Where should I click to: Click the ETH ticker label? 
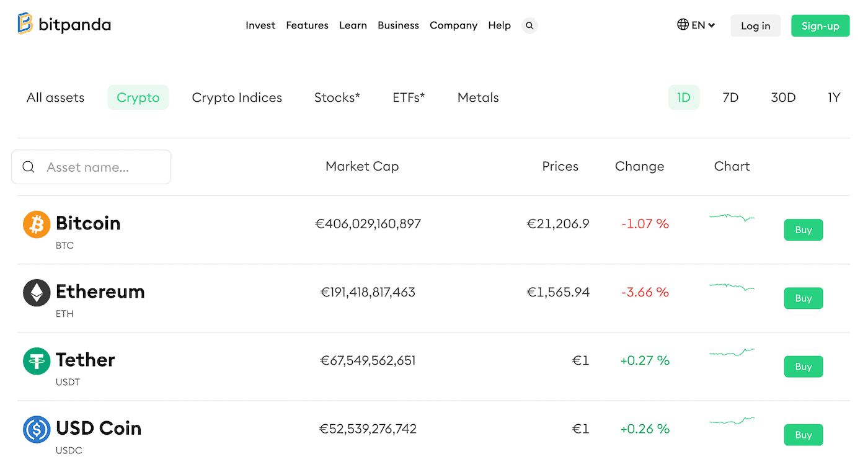(x=64, y=314)
